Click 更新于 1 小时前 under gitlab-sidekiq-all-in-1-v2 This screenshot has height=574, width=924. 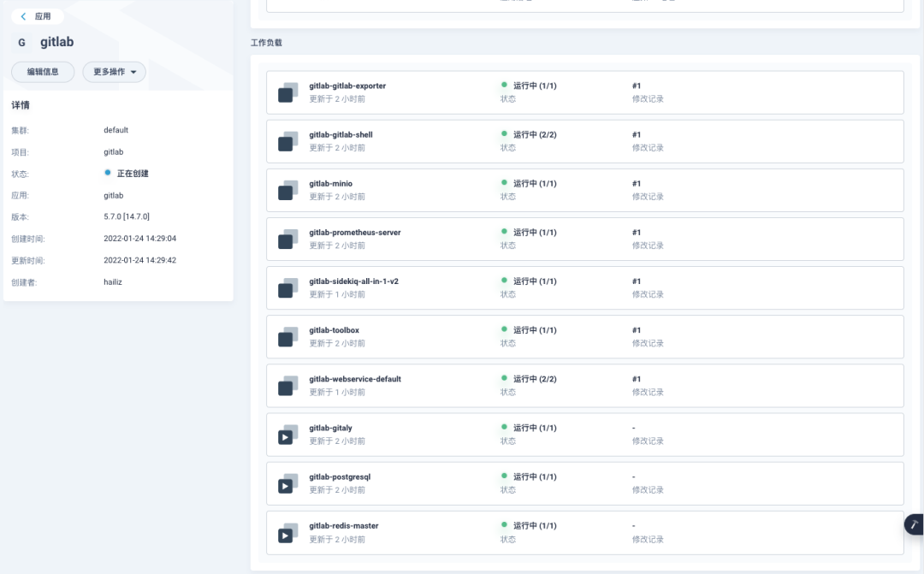coord(337,294)
